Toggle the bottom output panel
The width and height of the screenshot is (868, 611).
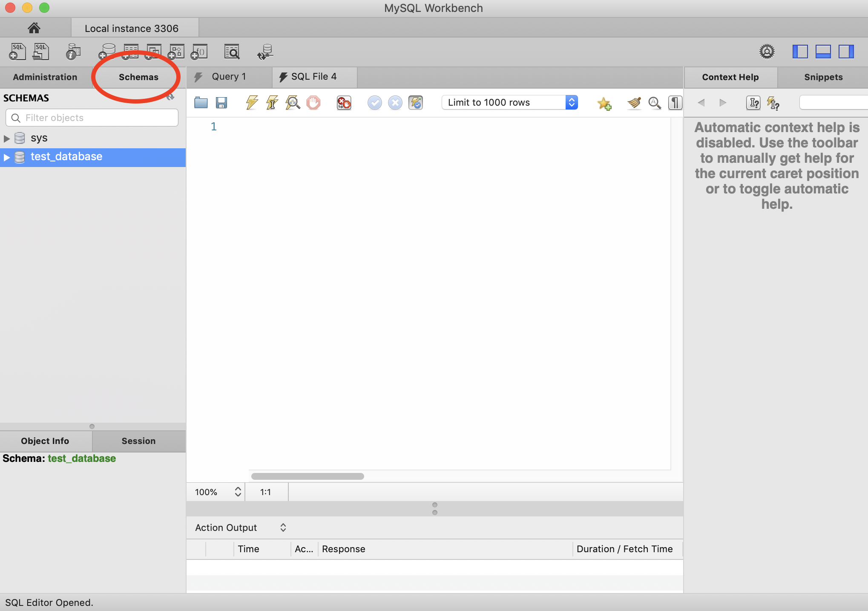click(x=823, y=52)
